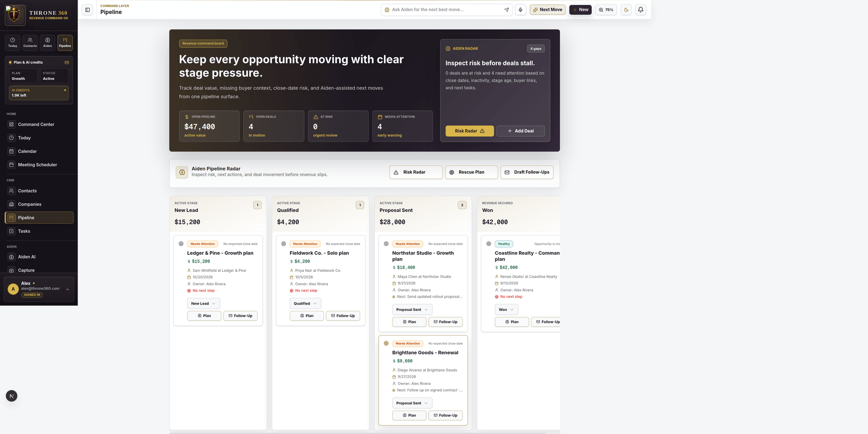Select the Pipeline quick tab in the sidebar
The height and width of the screenshot is (434, 868).
(65, 42)
